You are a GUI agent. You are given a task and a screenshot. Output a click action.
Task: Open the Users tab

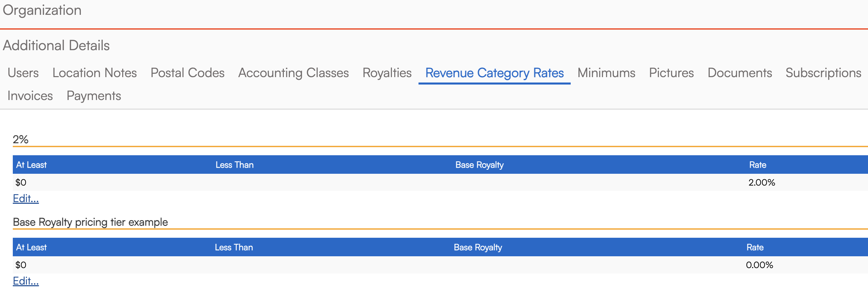pos(23,73)
